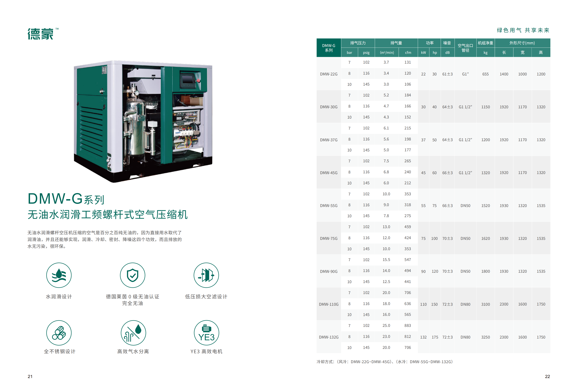Viewport: 578px width, 392px height.
Task: Click the stainless steel design icon
Action: (x=59, y=333)
